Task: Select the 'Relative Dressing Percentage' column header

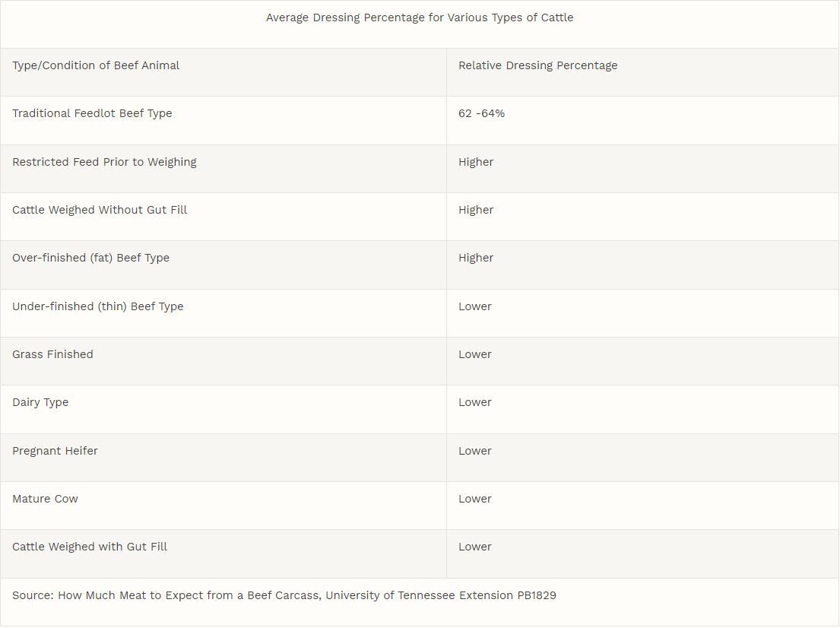Action: [537, 65]
